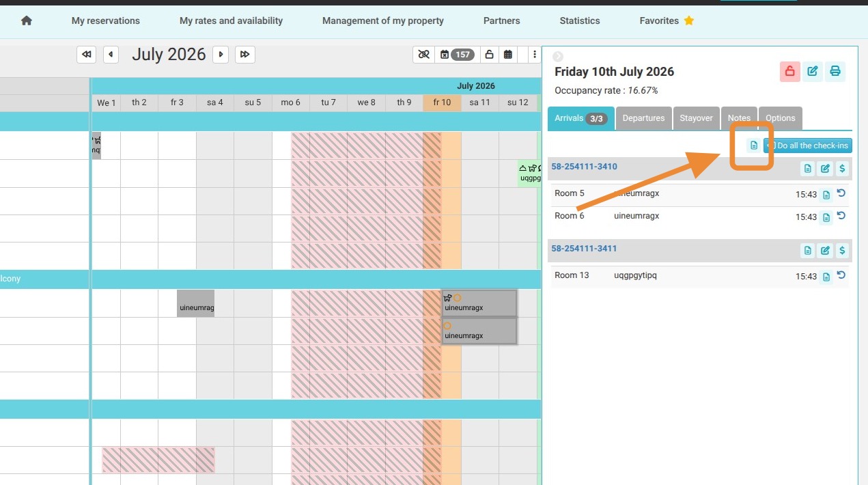Click the document icon beside Do all check-ins

click(753, 145)
